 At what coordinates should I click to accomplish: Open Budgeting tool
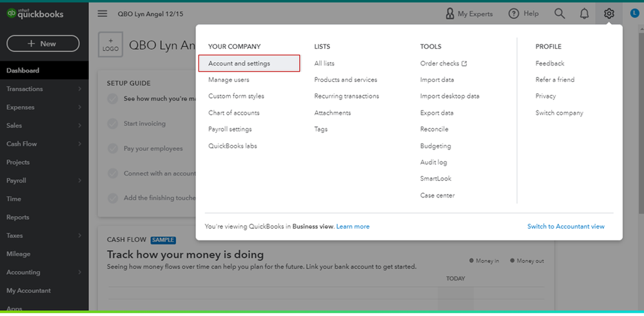[435, 146]
